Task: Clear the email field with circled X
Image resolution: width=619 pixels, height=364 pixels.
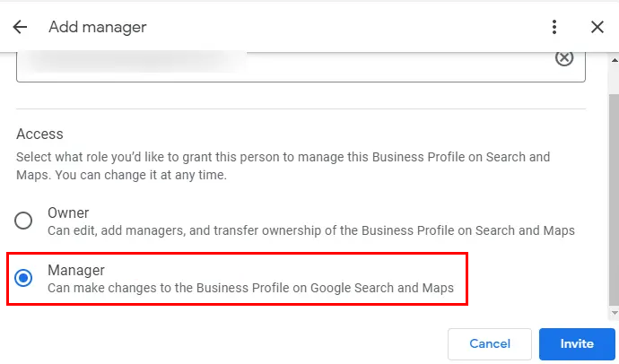Action: (x=563, y=58)
